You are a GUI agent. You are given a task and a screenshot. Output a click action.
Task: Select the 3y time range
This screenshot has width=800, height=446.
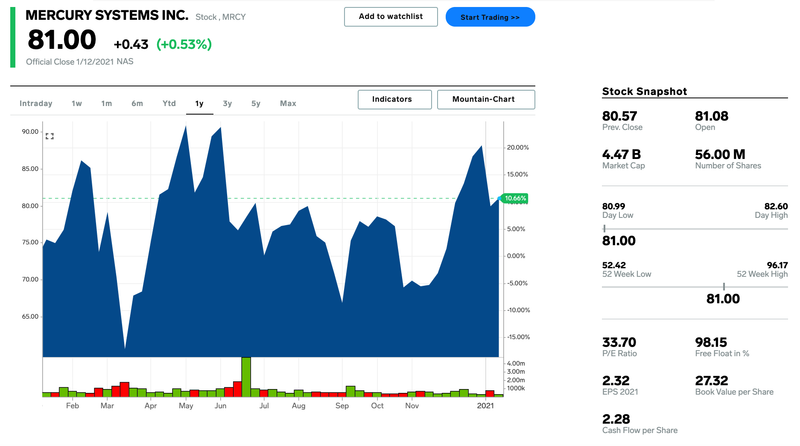click(227, 104)
